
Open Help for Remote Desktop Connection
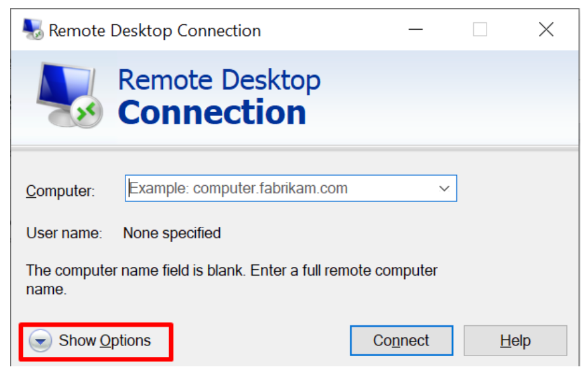coord(515,340)
